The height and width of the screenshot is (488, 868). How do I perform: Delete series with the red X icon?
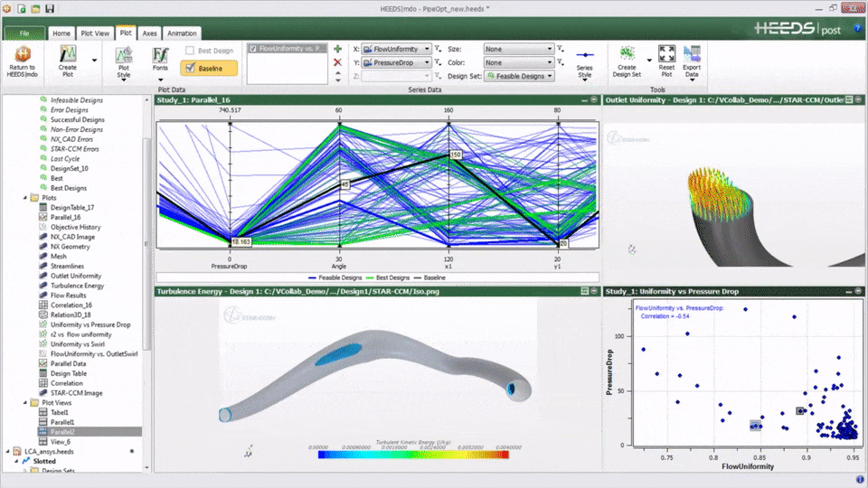click(337, 62)
